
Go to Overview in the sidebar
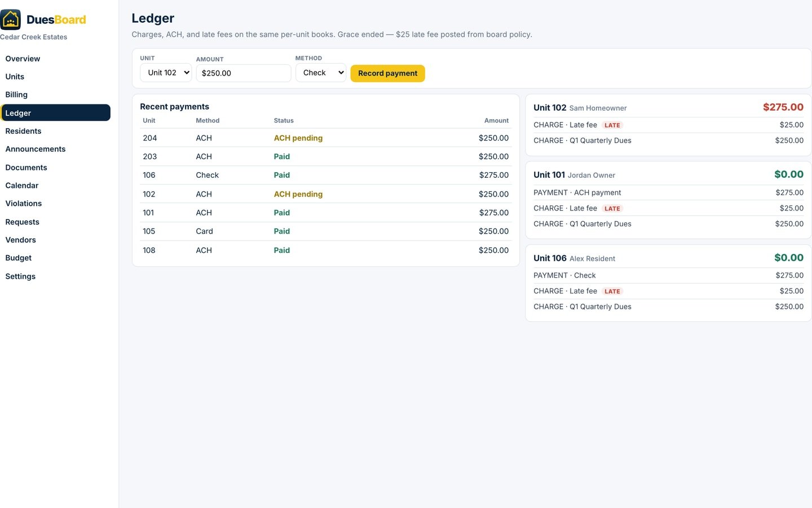(x=55, y=59)
